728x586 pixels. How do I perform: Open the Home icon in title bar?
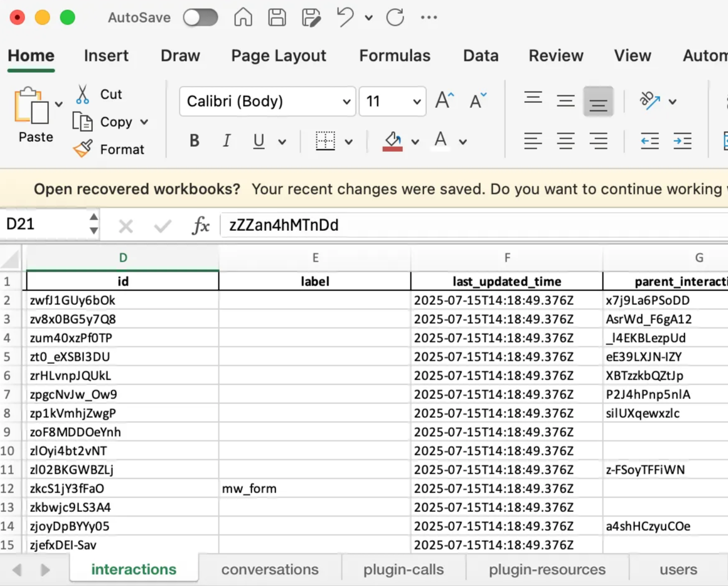point(244,18)
